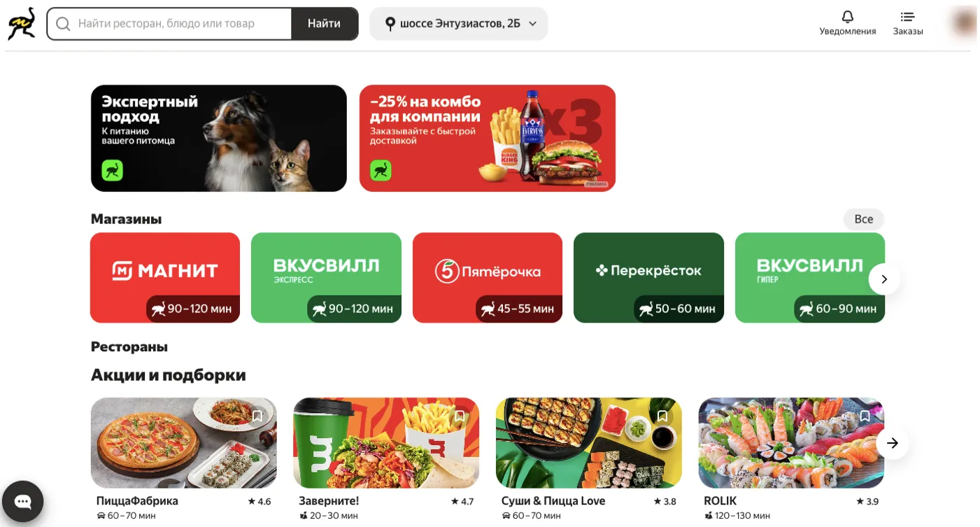The image size is (980, 527).
Task: Open the pet food expert banner
Action: pyautogui.click(x=219, y=139)
